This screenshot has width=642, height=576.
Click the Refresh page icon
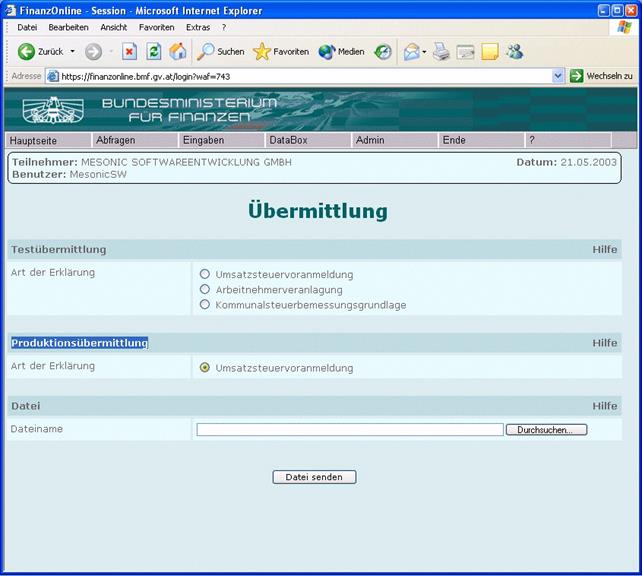pyautogui.click(x=153, y=51)
